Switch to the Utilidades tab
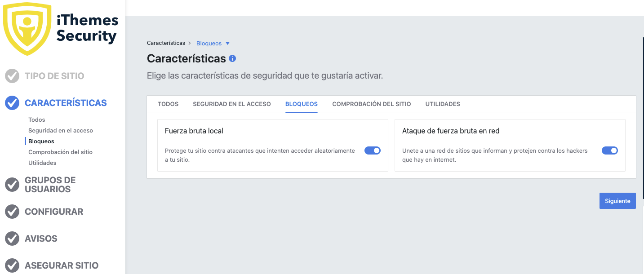 point(443,104)
